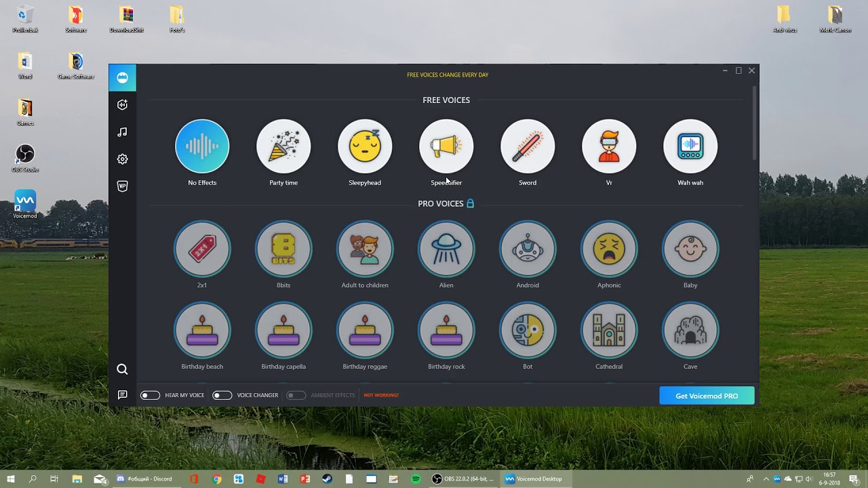
Task: Choose the 8bits pro voice
Action: click(283, 249)
